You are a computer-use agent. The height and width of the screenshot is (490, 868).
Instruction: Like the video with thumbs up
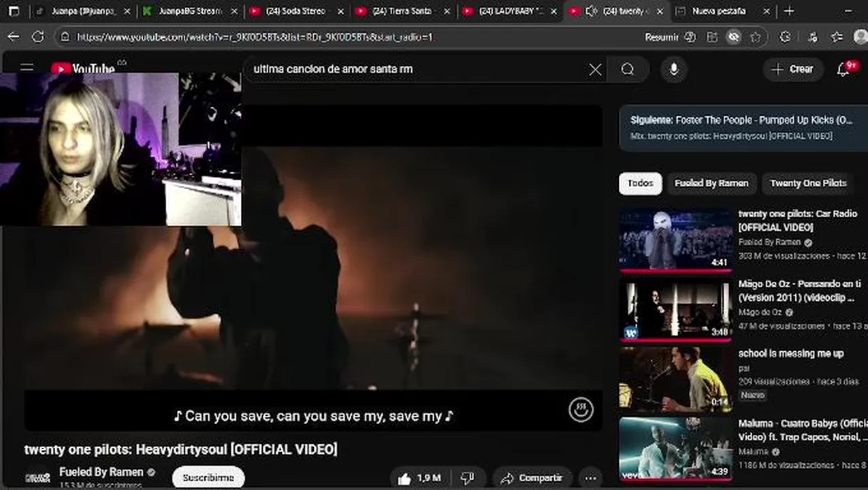[404, 478]
